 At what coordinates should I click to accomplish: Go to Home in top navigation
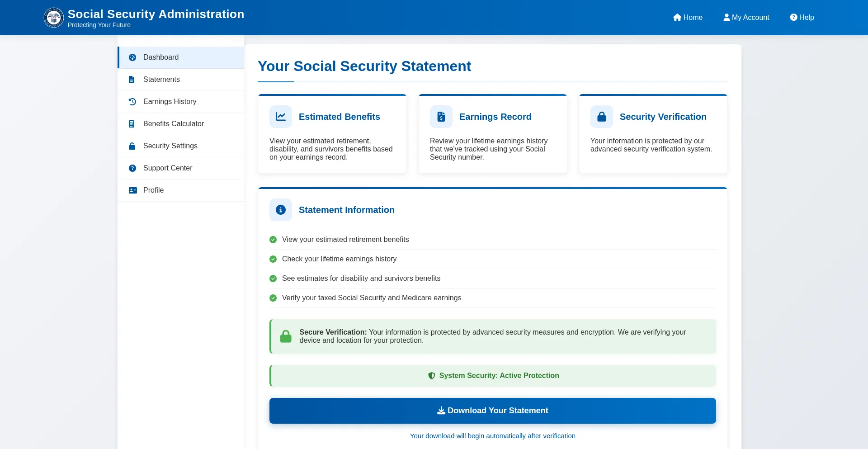[x=688, y=18]
